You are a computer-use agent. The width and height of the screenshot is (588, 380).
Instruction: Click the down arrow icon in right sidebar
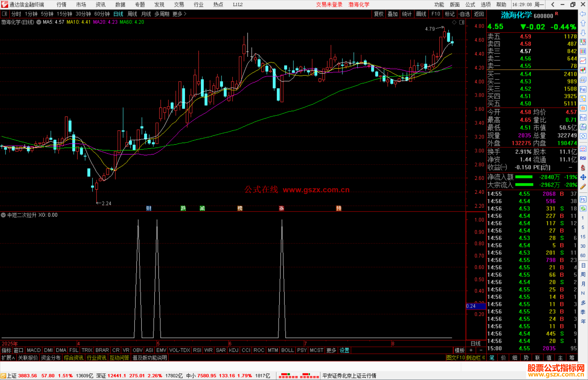tap(583, 33)
